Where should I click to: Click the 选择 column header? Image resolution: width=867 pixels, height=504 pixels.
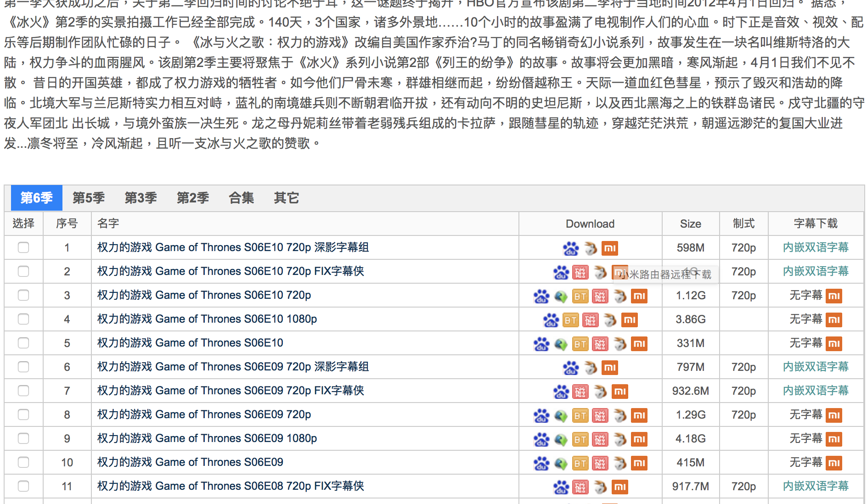23,224
